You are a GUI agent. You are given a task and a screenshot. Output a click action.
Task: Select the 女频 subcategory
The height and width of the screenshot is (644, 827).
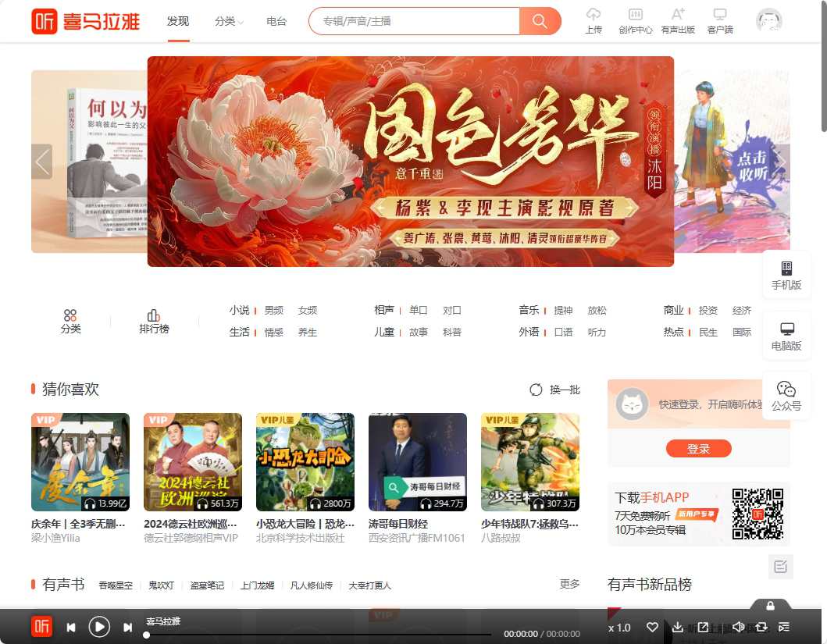[308, 311]
